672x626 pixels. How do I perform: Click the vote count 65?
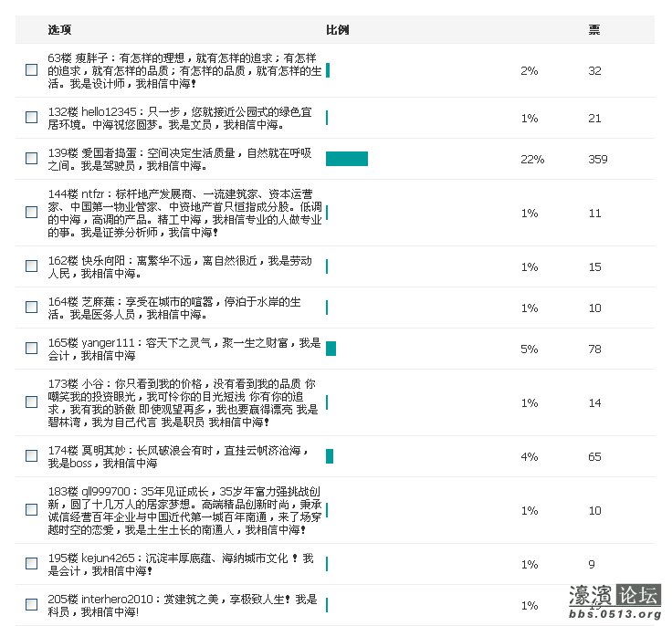click(595, 457)
